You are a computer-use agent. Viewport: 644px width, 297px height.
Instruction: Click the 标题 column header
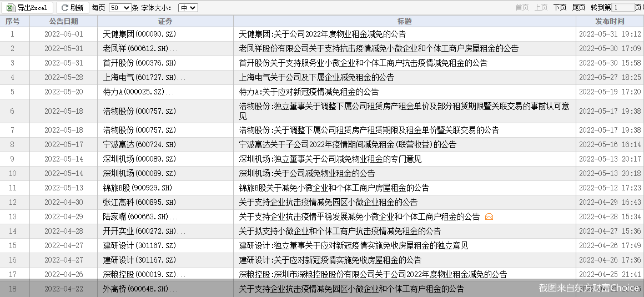[404, 21]
